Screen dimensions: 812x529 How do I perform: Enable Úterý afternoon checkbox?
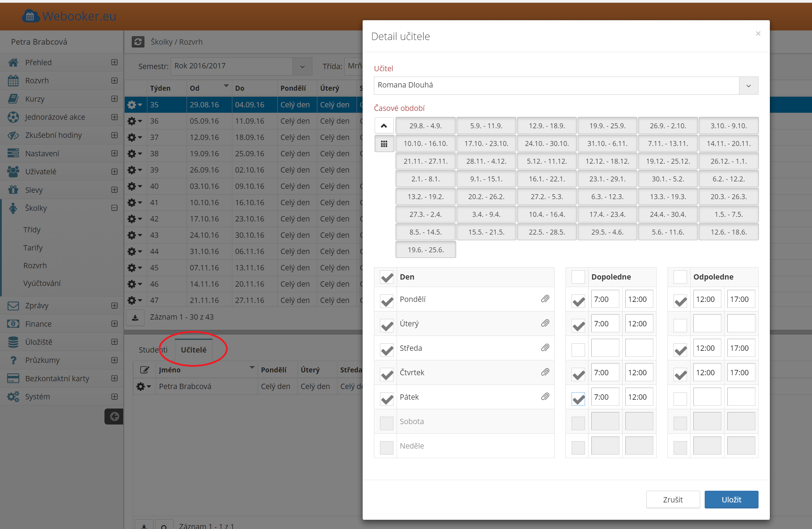(x=680, y=325)
